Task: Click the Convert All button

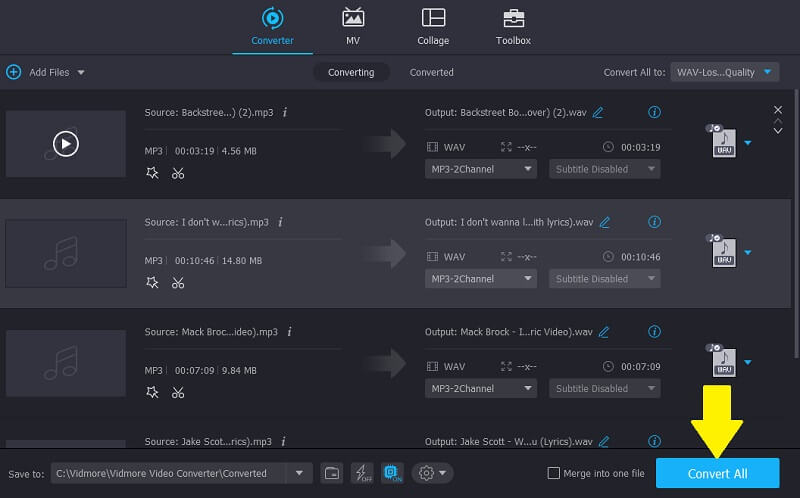Action: pyautogui.click(x=717, y=473)
